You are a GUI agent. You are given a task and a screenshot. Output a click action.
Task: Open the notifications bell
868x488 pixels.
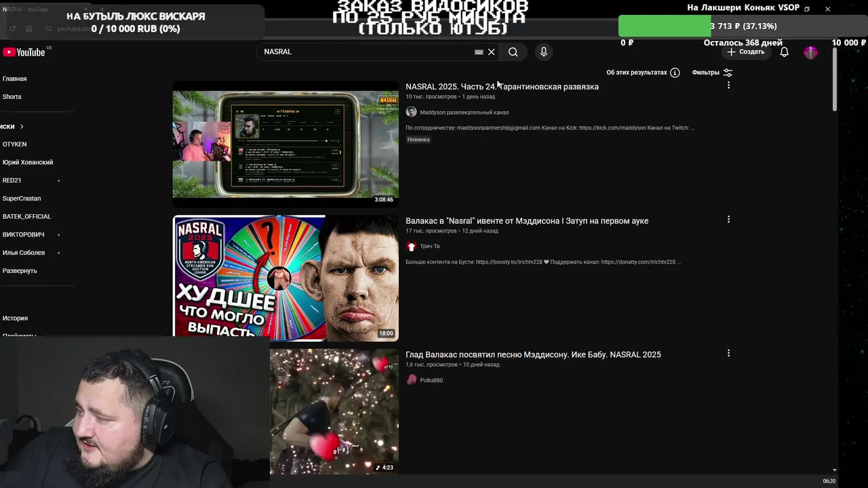[x=784, y=52]
